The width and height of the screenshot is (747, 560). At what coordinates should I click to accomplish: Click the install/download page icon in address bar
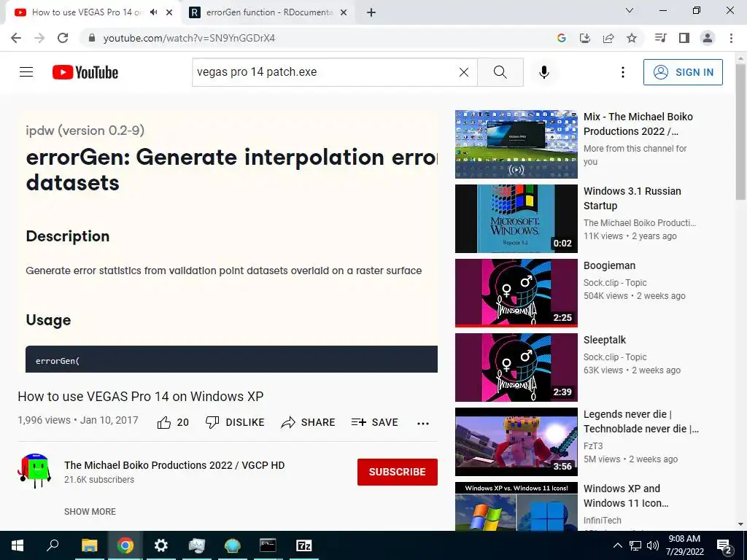[x=585, y=38]
